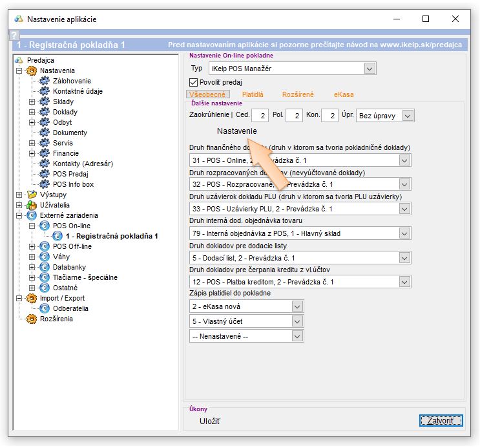
Task: Click the Externé zariadenia globe icon
Action: coord(32,215)
